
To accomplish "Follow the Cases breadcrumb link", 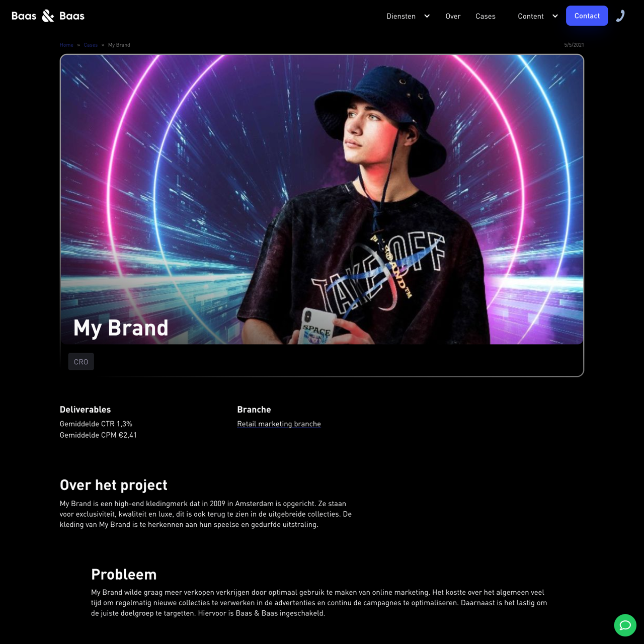I will [x=91, y=45].
